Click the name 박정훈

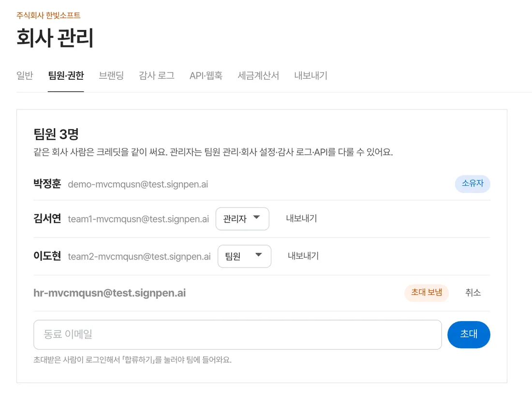tap(47, 184)
